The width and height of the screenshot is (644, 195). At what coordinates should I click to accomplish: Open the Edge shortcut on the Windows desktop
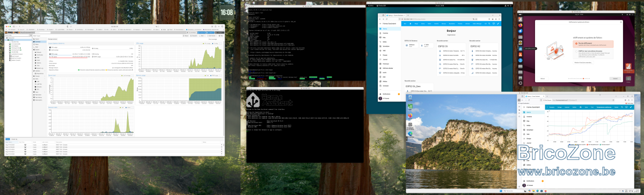tap(410, 134)
